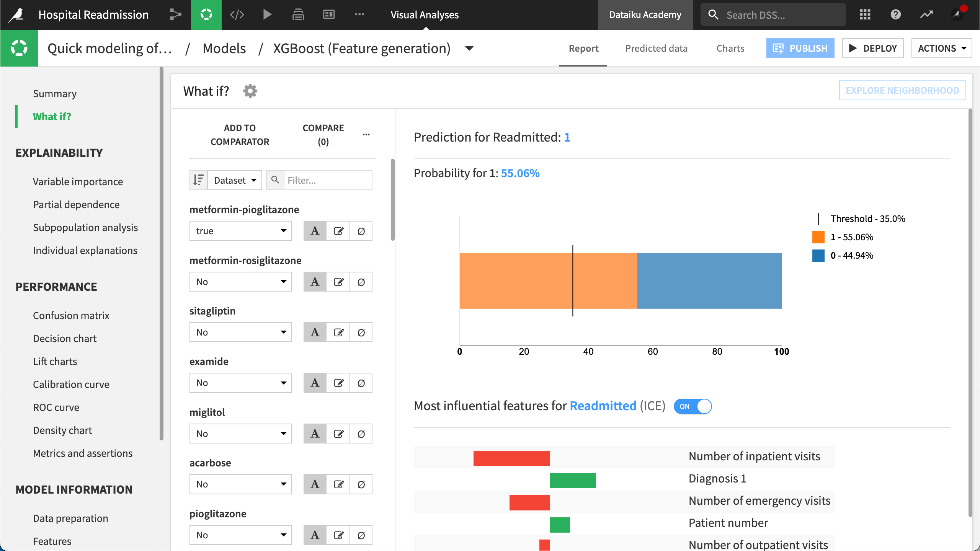980x551 pixels.
Task: Click the print/export icon in toolbar
Action: pos(297,15)
